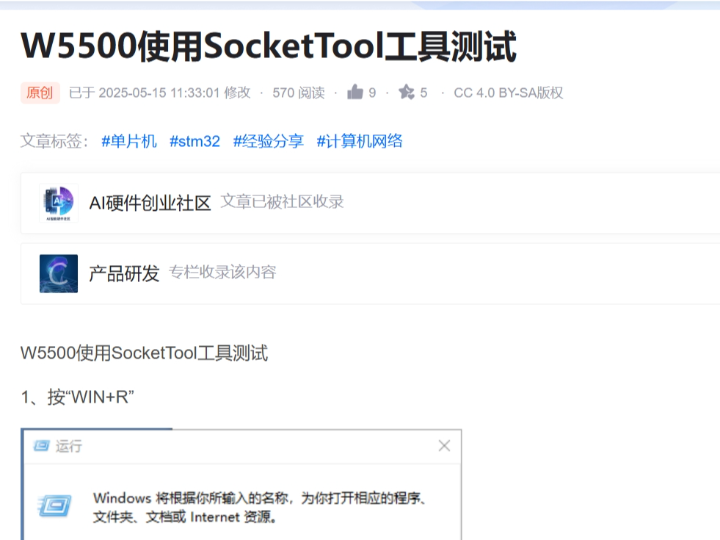Click the 文章已被社区收录 text
The height and width of the screenshot is (540, 720).
point(282,202)
